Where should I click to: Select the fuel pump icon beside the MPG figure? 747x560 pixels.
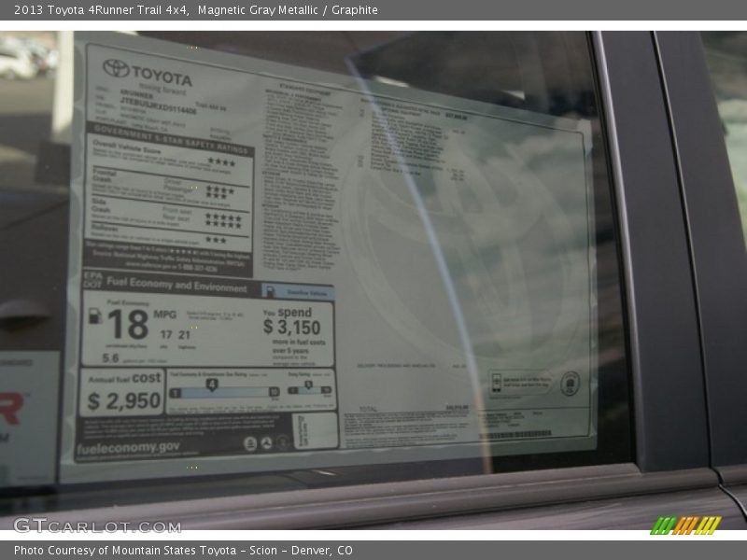94,316
